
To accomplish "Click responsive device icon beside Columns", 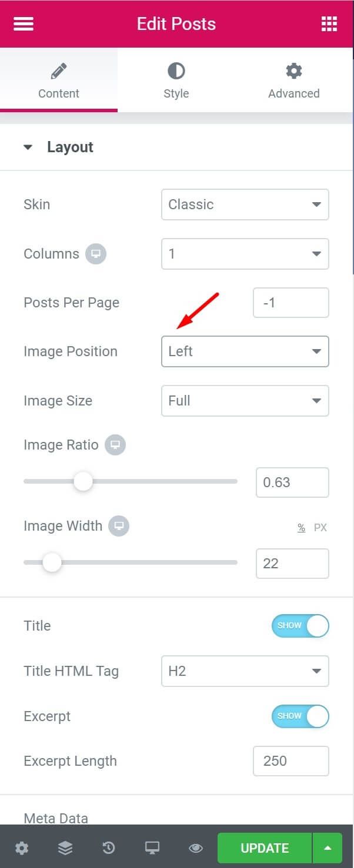I will 96,254.
